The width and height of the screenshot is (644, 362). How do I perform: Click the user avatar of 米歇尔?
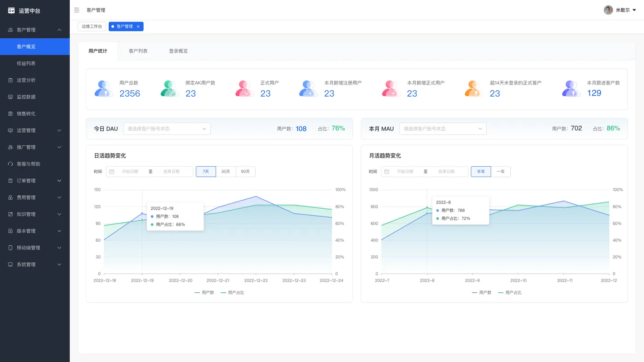click(x=608, y=10)
